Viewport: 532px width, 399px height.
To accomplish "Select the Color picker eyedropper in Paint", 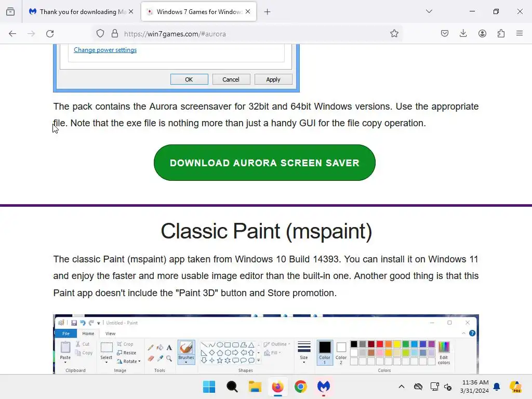I will click(160, 358).
